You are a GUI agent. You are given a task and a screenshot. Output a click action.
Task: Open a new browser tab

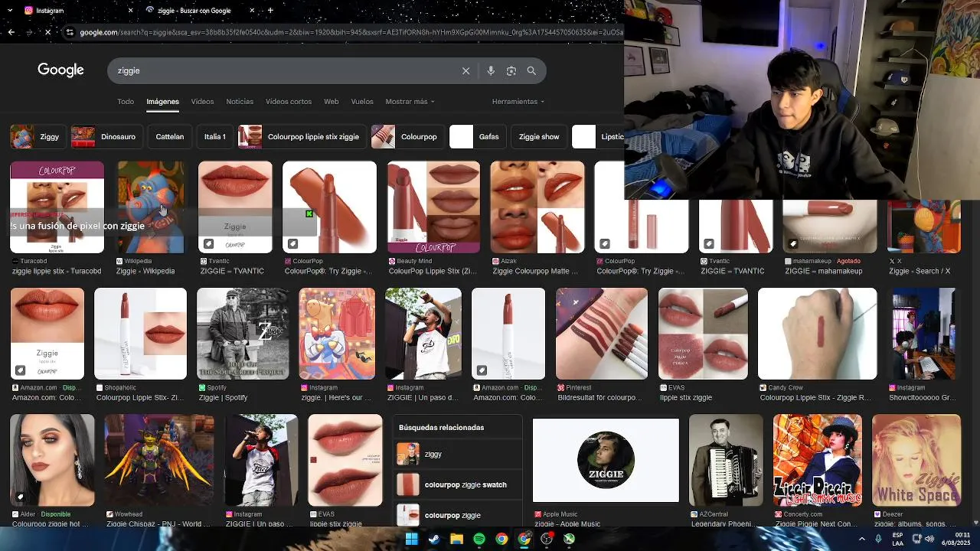point(270,10)
